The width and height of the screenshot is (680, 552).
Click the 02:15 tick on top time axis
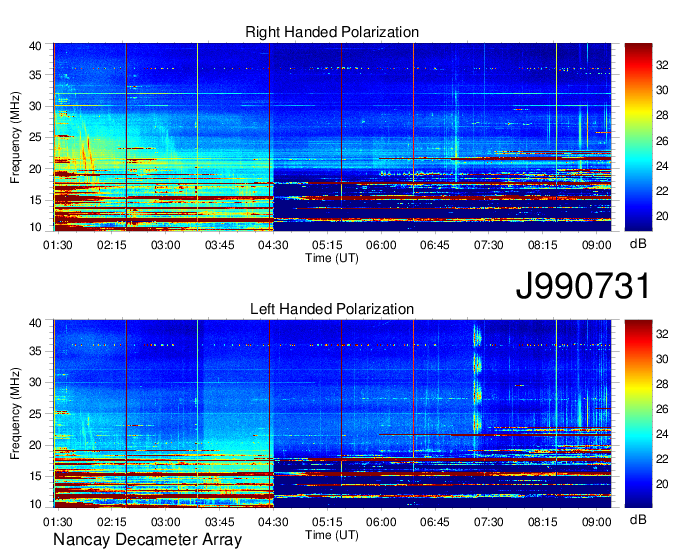tap(112, 245)
